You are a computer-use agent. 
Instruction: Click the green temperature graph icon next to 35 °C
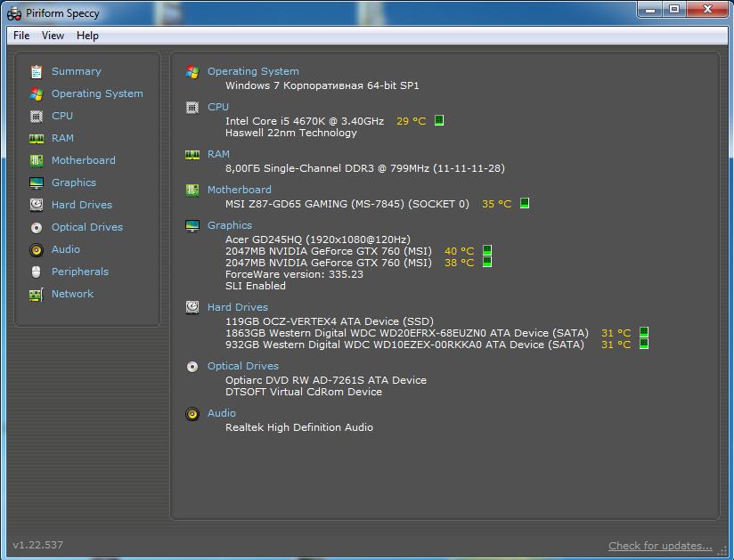click(x=525, y=203)
